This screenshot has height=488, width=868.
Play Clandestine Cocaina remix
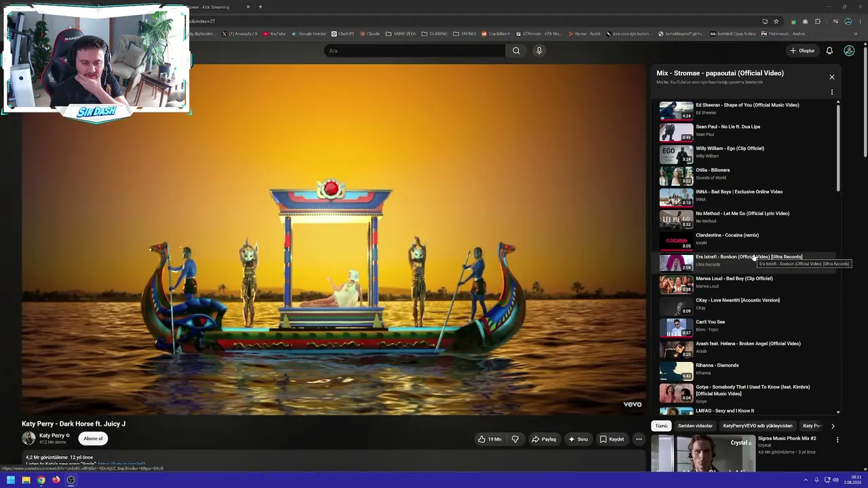(x=746, y=241)
